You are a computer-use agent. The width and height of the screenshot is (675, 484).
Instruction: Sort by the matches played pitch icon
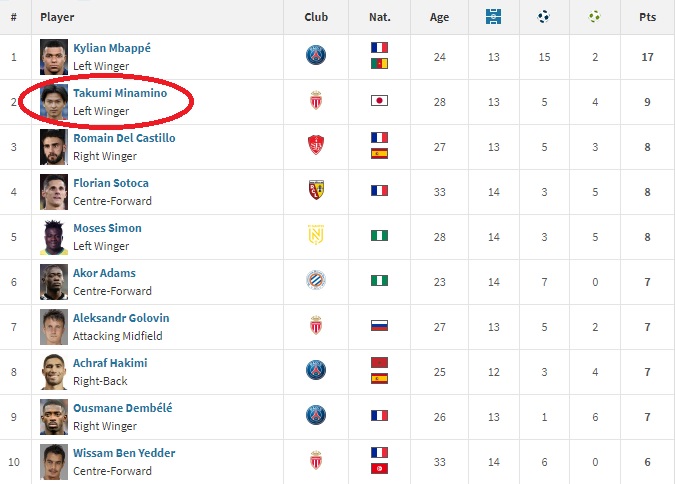[493, 17]
